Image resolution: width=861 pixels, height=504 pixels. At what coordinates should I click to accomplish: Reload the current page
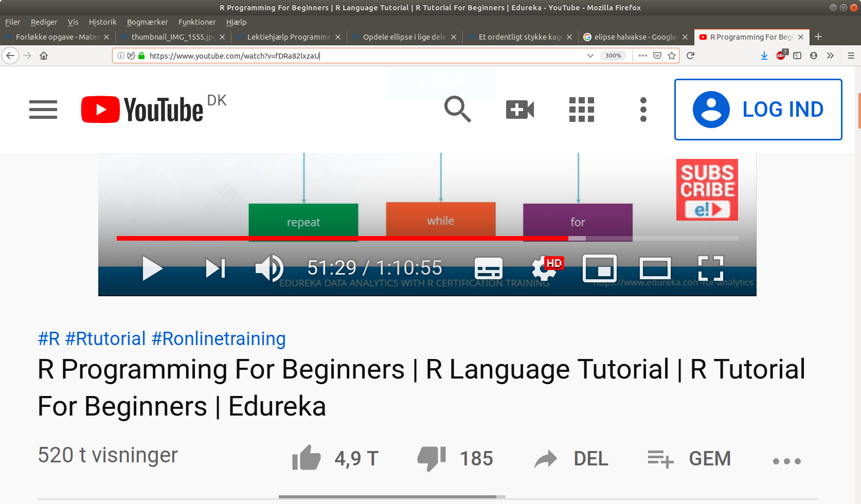pyautogui.click(x=690, y=56)
